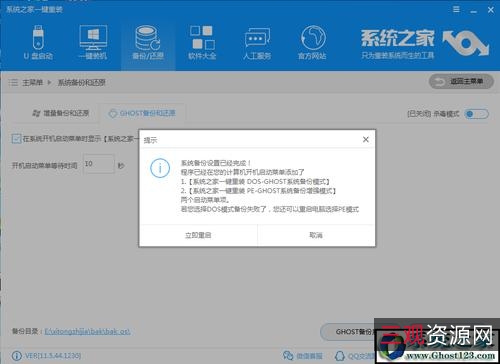Screen dimensions: 500x364
Task: Click 主菜单 in the breadcrumb
Action: [x=32, y=83]
